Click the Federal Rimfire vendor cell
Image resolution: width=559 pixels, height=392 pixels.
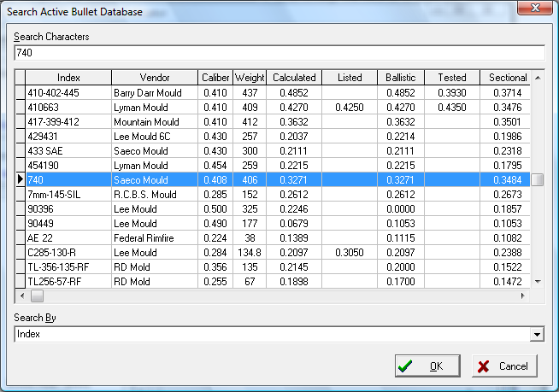(155, 238)
